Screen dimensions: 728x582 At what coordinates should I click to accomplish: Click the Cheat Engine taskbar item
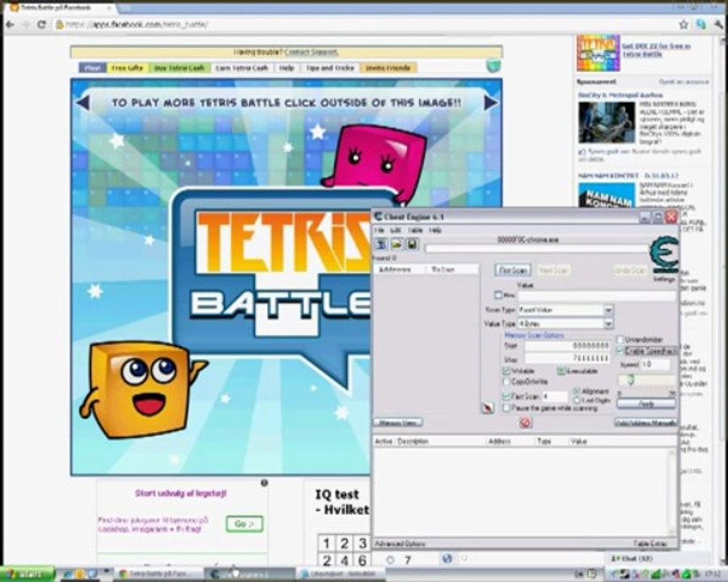tap(250, 575)
